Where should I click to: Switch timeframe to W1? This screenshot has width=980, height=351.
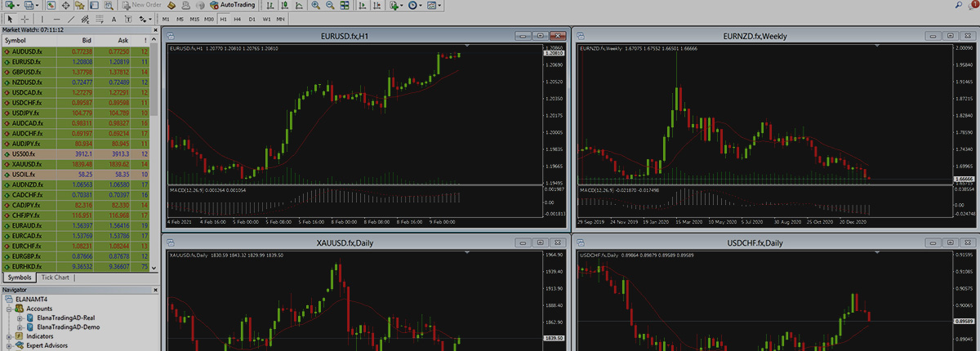tap(266, 19)
